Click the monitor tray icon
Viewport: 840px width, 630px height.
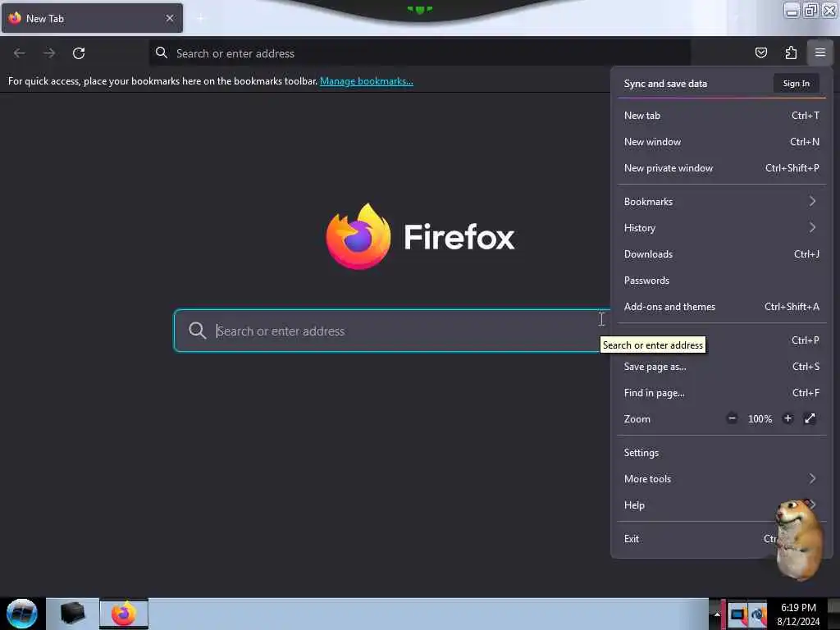tap(737, 614)
